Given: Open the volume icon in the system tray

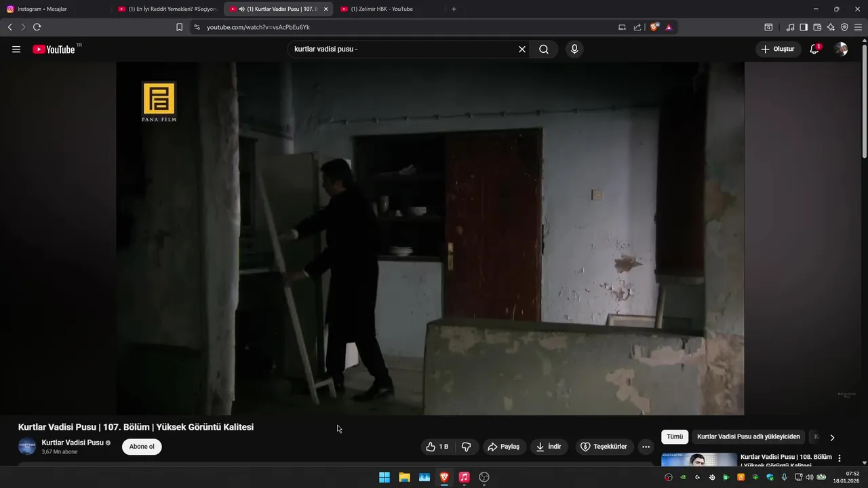Looking at the screenshot, I should [809, 477].
